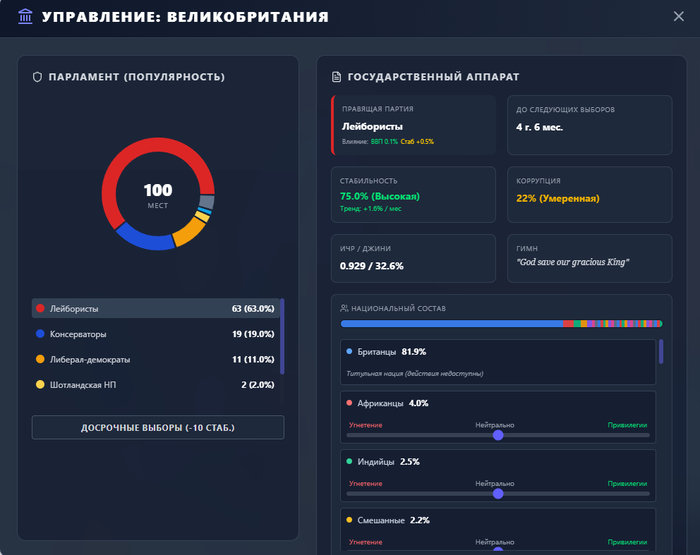Close the Управление: Великобритания window

click(679, 17)
